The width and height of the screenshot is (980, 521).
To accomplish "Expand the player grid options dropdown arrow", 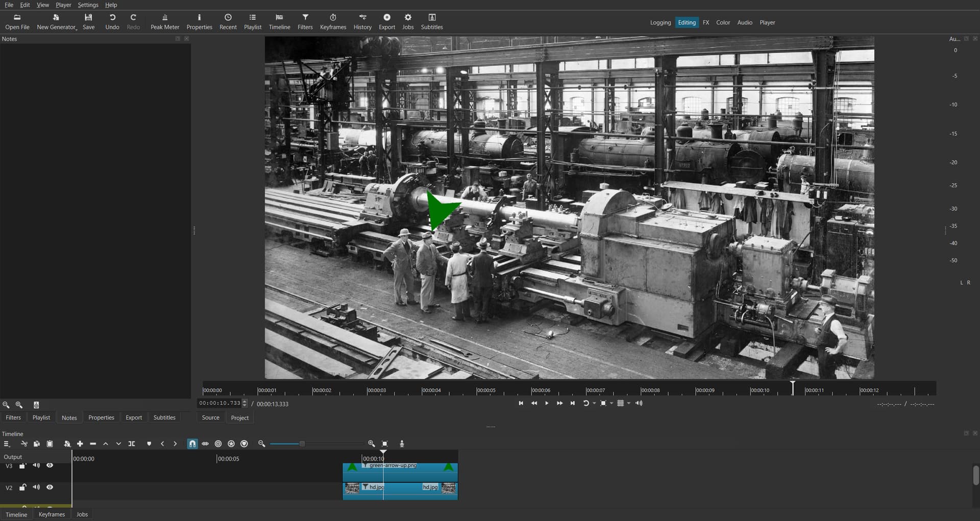I will 629,404.
